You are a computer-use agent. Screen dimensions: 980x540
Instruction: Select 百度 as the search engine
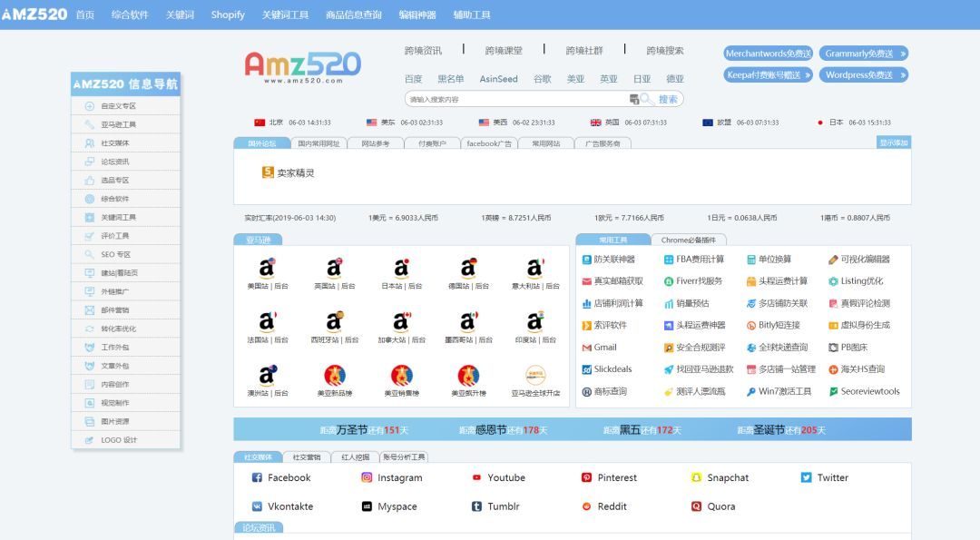413,79
